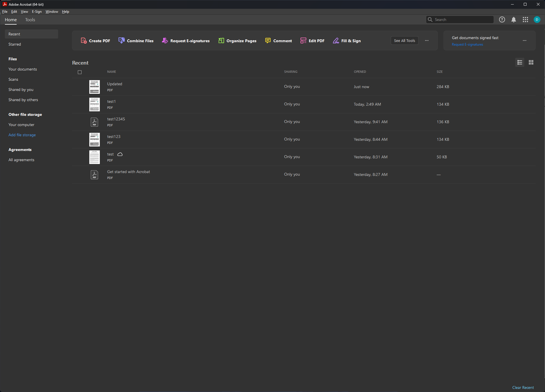Expand the tools bar more options ellipsis
This screenshot has height=392, width=545.
coord(426,41)
